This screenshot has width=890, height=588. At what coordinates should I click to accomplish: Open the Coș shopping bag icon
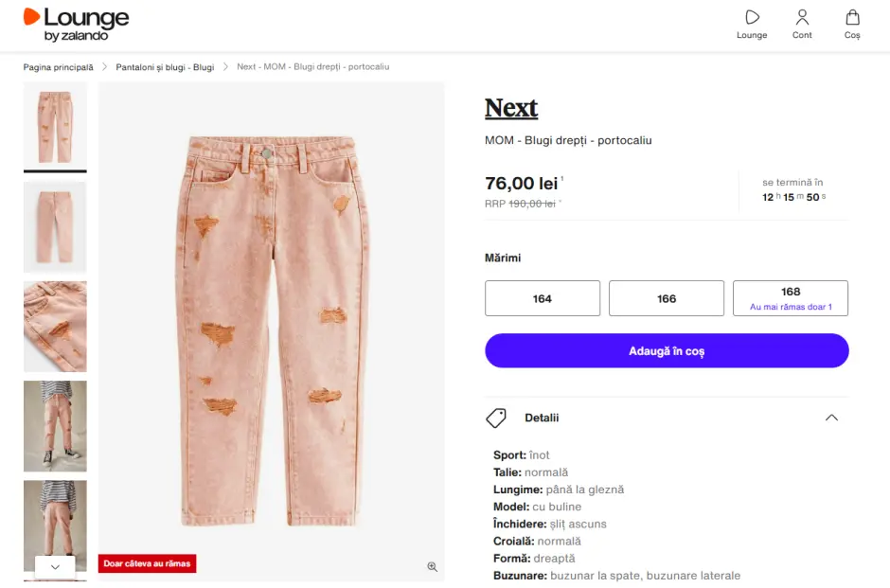(x=852, y=18)
